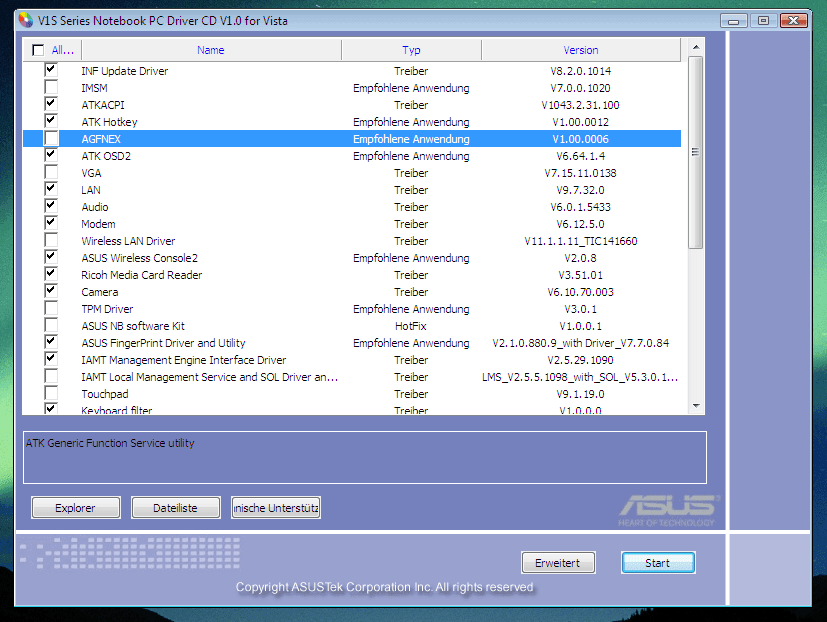Click version V11.1.1.11_TIC141660 cell
The image size is (827, 622).
tap(581, 241)
